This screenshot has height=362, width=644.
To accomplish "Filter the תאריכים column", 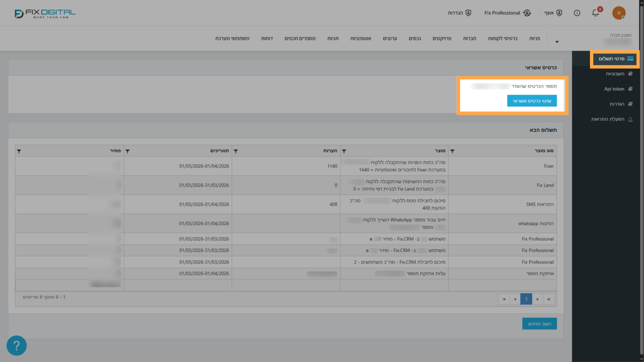I will coord(127,151).
